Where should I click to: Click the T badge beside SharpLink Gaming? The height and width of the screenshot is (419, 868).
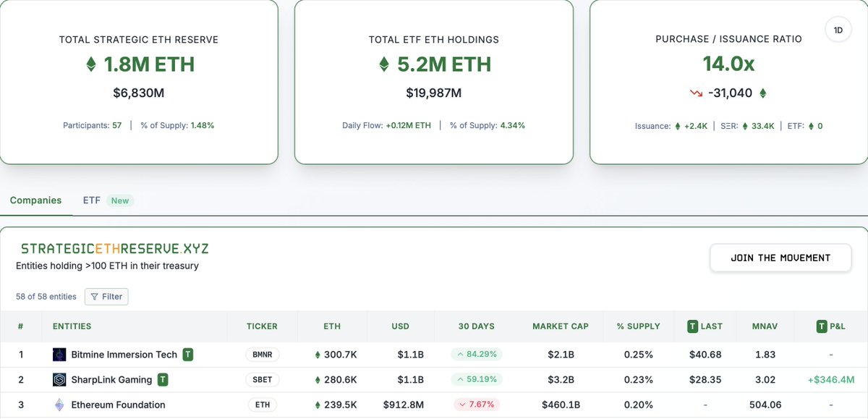[x=163, y=380]
